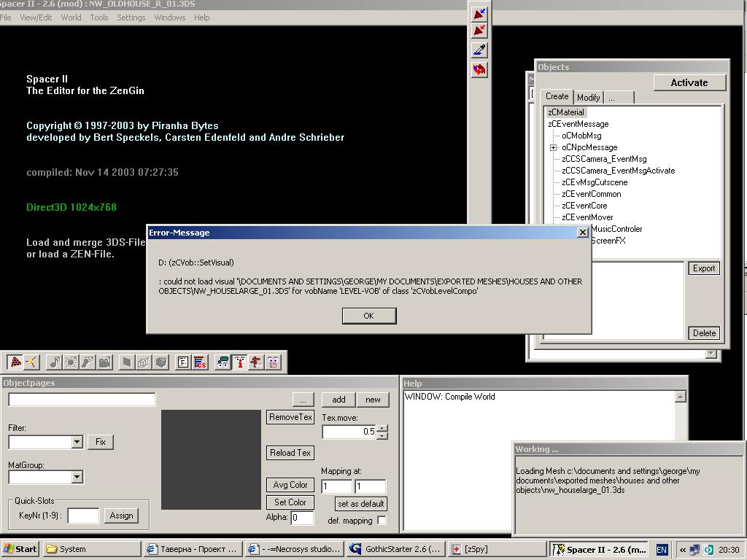
Task: Click the red and blue swap arrows icon
Action: tap(479, 69)
